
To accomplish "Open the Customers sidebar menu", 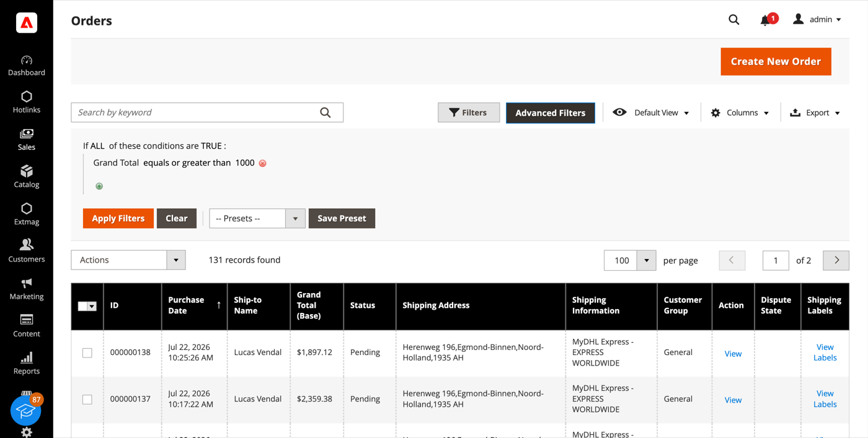I will [x=27, y=252].
